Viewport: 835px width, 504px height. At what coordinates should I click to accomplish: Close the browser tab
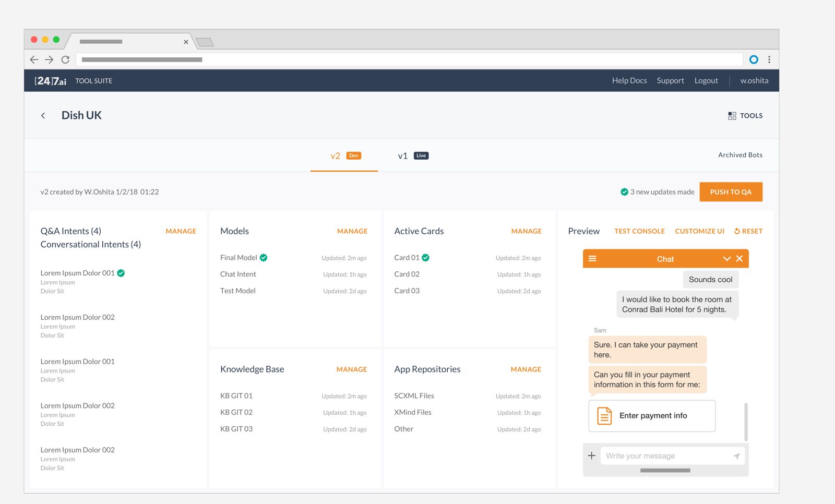[186, 42]
